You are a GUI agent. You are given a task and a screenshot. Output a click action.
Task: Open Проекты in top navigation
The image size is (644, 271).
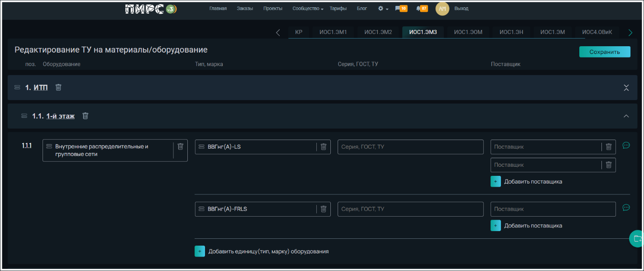point(273,9)
